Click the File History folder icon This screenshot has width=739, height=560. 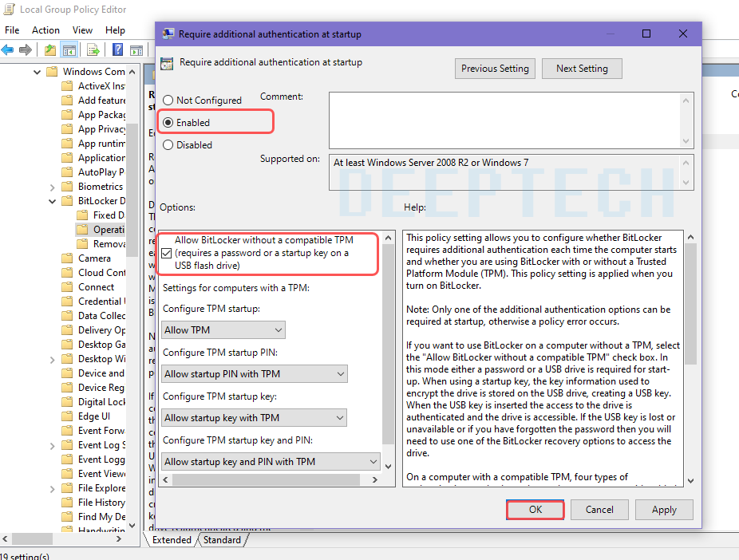(68, 503)
